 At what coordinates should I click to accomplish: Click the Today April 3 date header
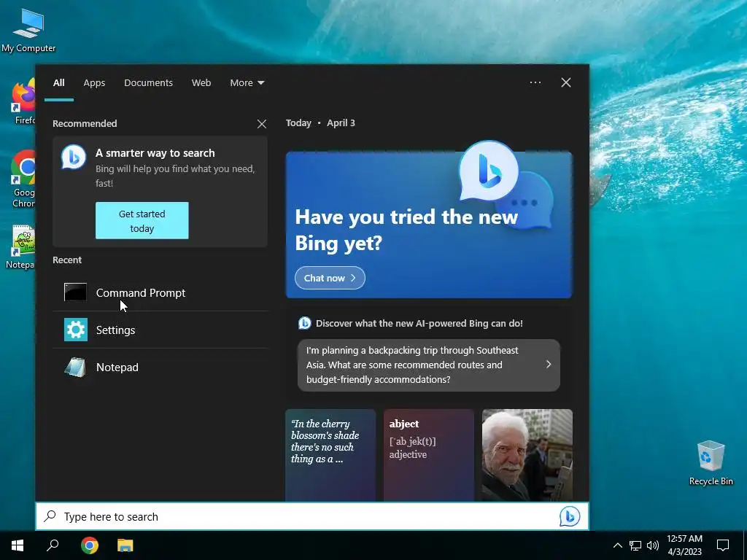click(x=320, y=122)
